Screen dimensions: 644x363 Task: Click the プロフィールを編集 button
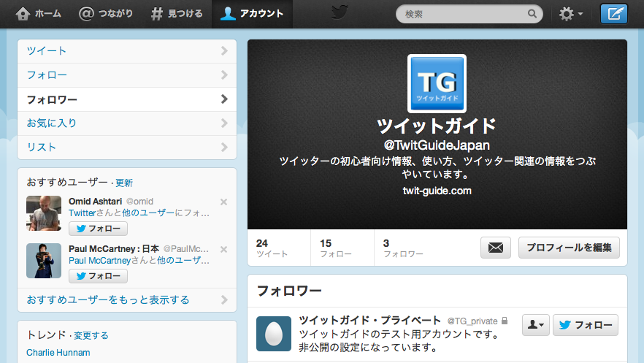569,248
